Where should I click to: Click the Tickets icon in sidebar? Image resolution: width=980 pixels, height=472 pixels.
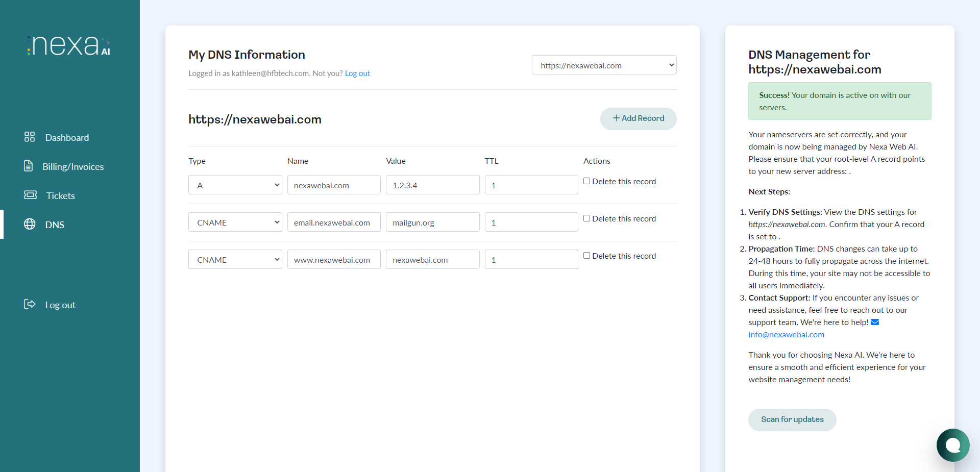pyautogui.click(x=30, y=195)
